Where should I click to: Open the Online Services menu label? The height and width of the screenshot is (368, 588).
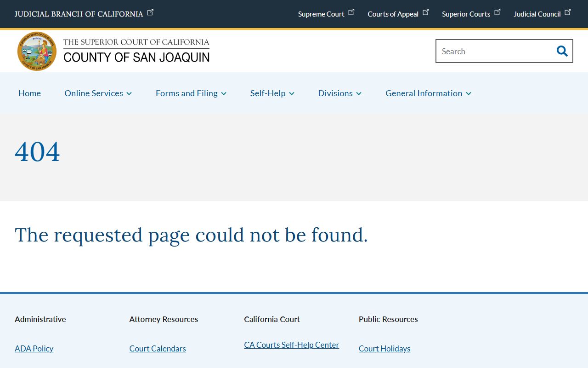[x=94, y=93]
